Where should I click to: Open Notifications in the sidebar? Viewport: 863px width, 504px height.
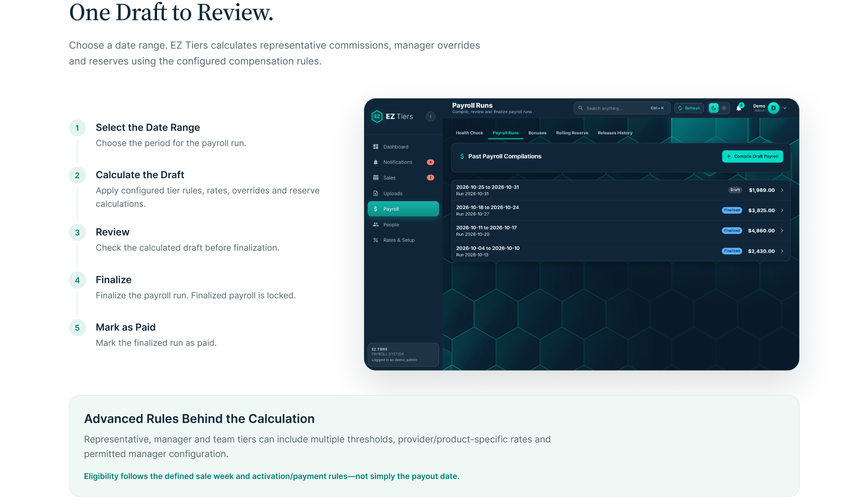point(403,162)
